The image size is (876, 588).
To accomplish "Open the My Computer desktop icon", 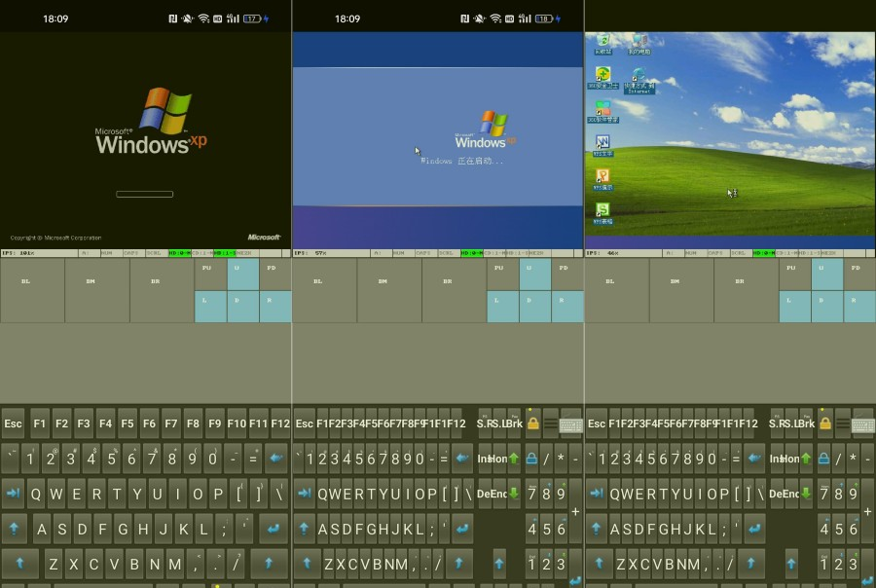I will point(639,44).
